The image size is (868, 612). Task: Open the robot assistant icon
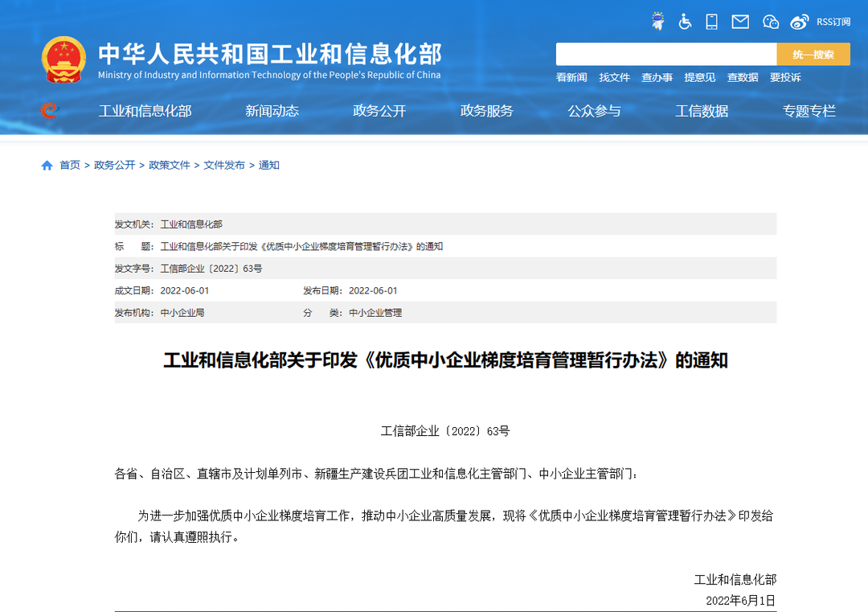[x=657, y=21]
